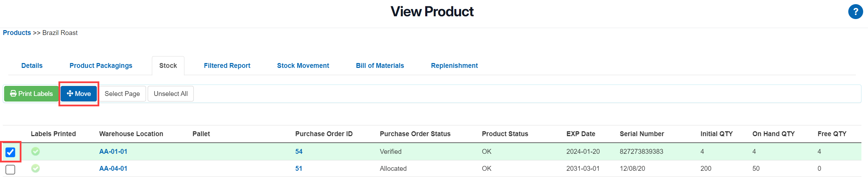Viewport: 868px width, 177px height.
Task: Open the Details tab
Action: 32,66
